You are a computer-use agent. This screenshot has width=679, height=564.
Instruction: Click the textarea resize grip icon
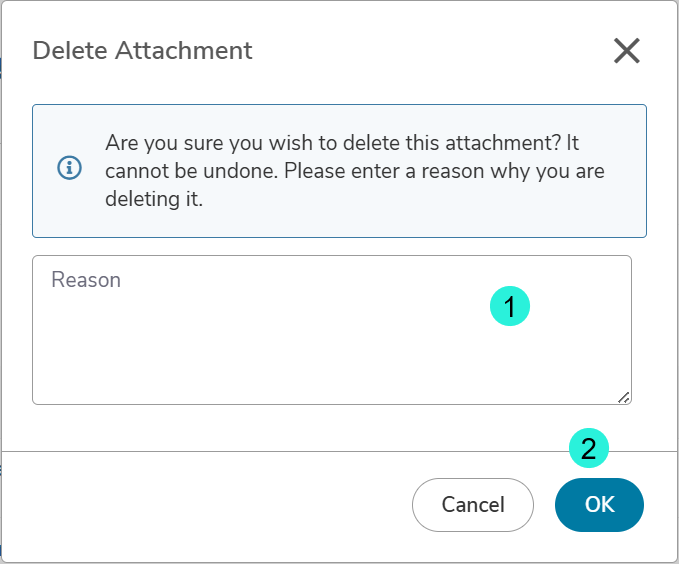click(x=624, y=398)
